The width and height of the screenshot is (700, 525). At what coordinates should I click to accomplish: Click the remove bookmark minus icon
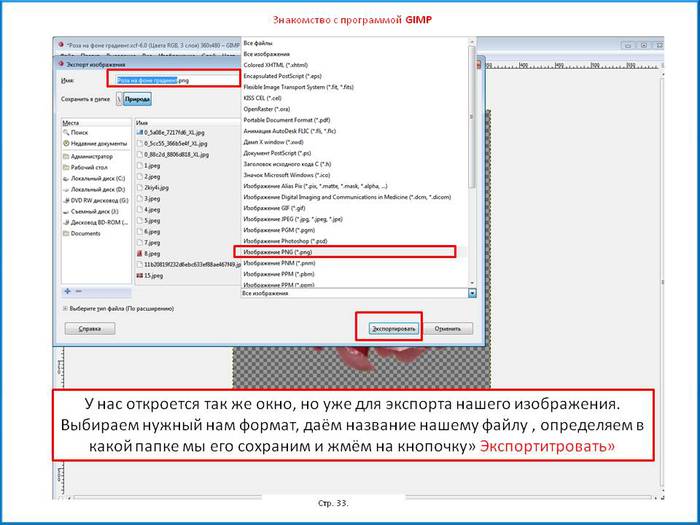[79, 291]
